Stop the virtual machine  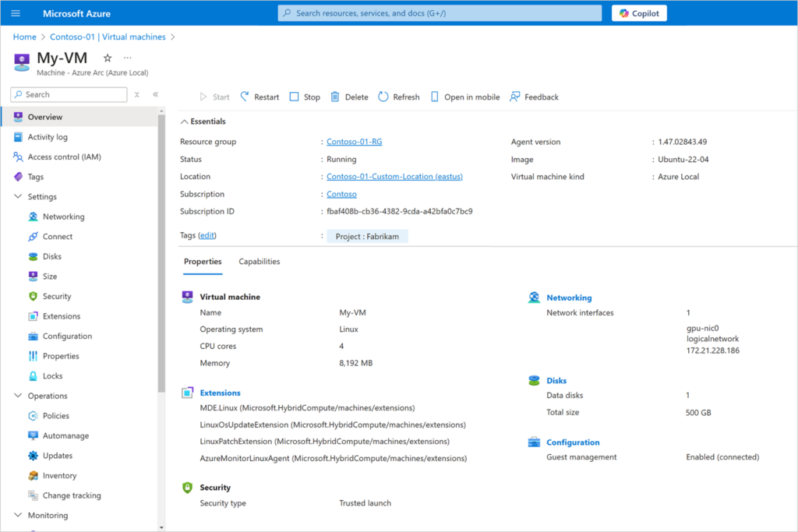305,97
